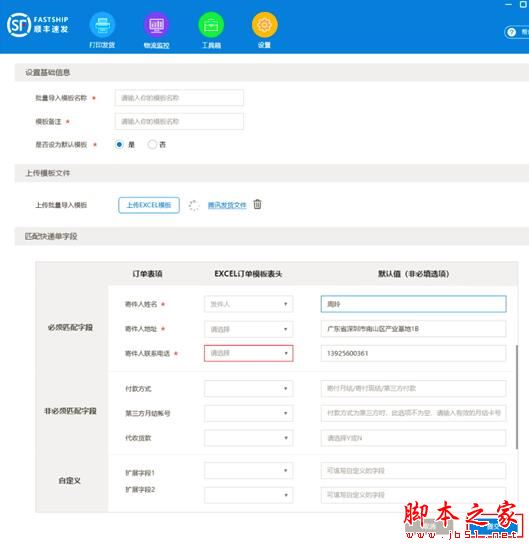Viewport: 529px width, 546px height.
Task: Open the 打印发货 printer icon
Action: pyautogui.click(x=102, y=25)
